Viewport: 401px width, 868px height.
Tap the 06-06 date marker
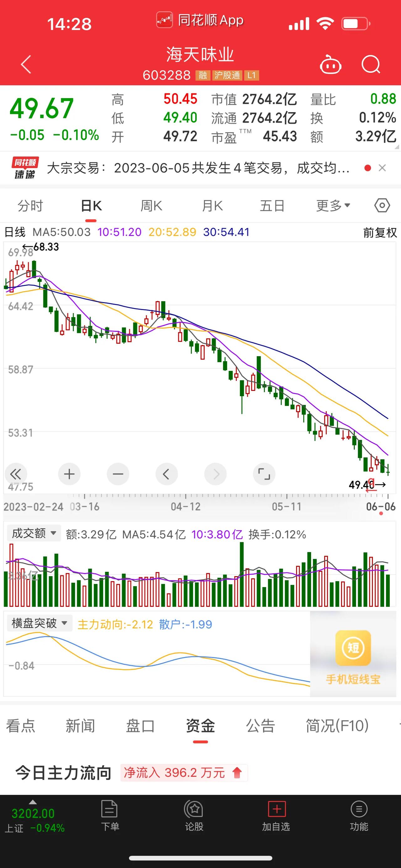tap(381, 507)
